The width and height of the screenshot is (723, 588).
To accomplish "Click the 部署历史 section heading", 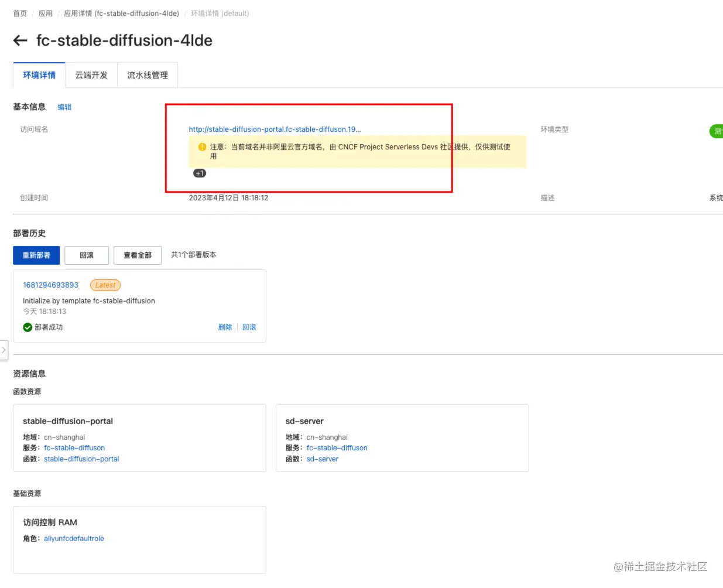I will (x=29, y=233).
